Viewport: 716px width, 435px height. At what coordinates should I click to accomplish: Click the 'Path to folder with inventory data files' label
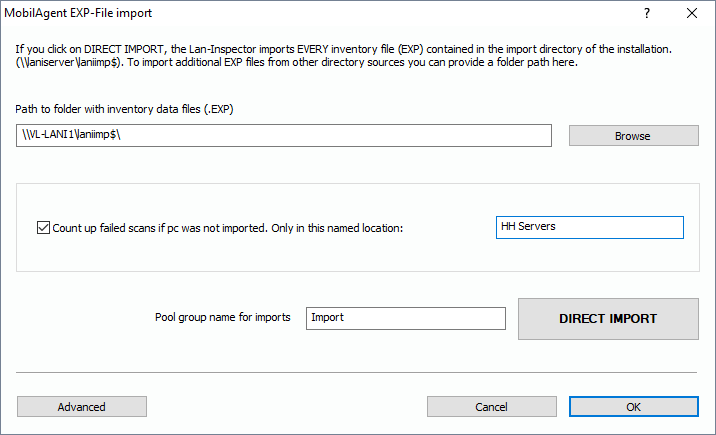[130, 109]
